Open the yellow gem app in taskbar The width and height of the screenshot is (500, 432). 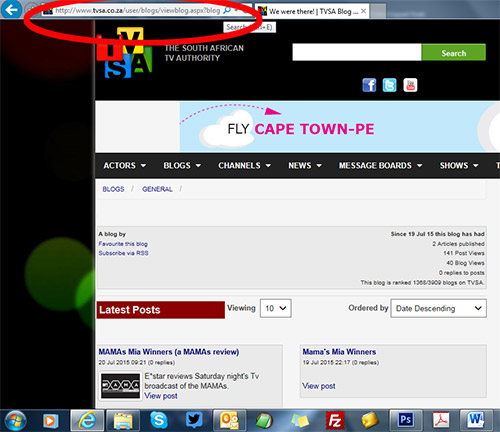370,420
